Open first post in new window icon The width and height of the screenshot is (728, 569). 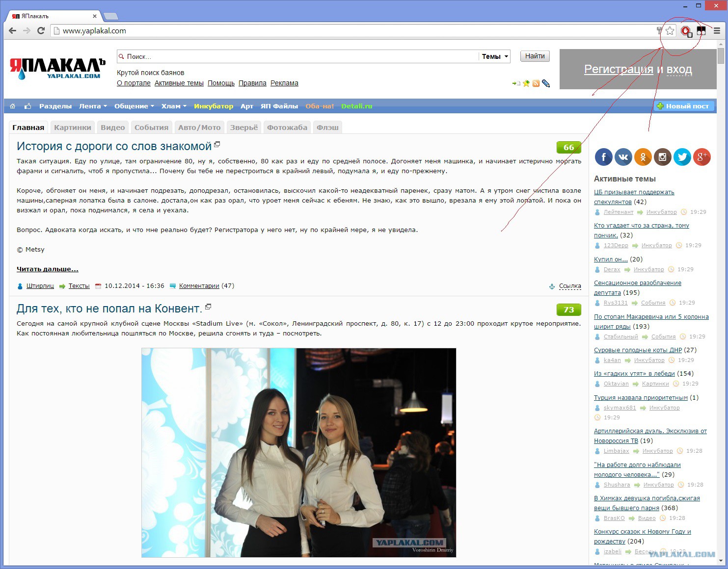[217, 145]
